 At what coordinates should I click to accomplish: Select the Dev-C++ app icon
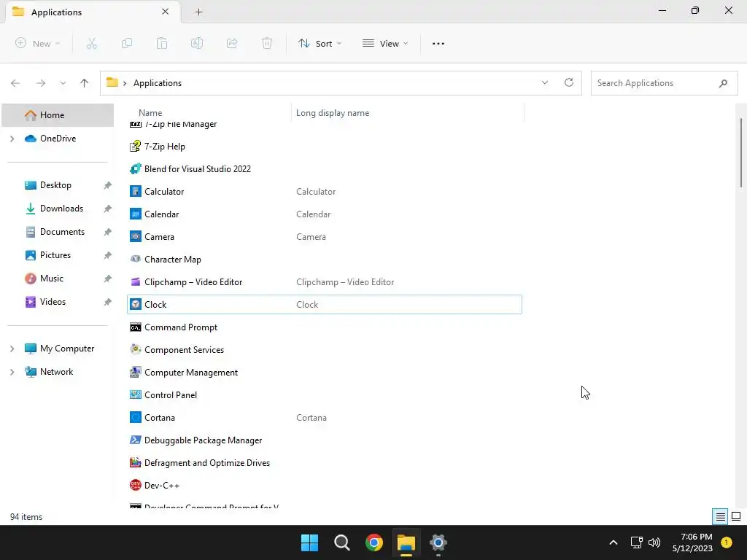(135, 485)
